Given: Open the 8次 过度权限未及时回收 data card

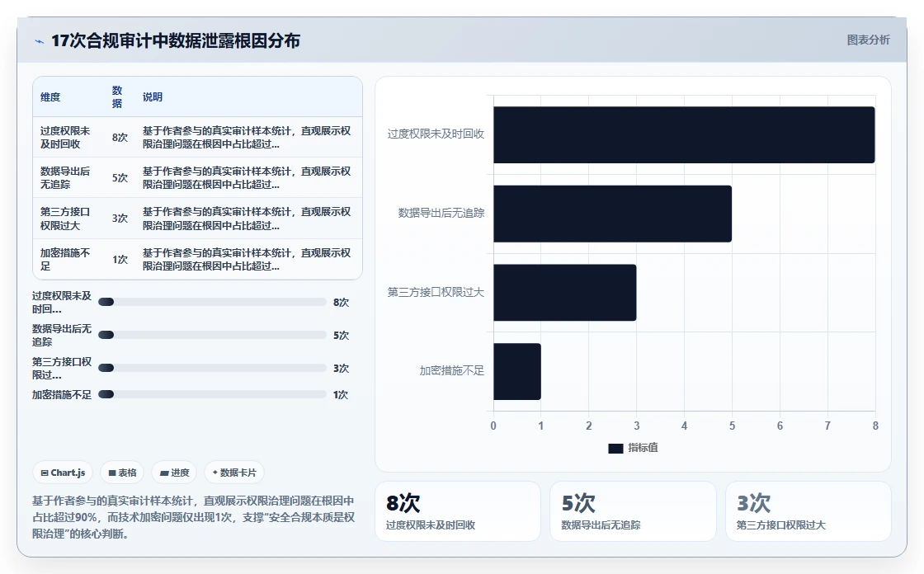Looking at the screenshot, I should [458, 511].
